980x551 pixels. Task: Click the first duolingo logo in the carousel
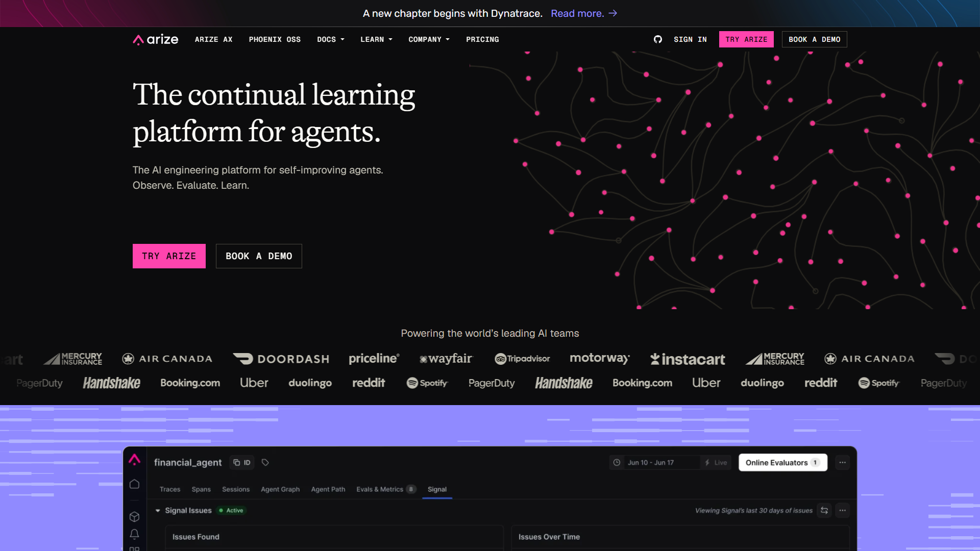pyautogui.click(x=310, y=383)
